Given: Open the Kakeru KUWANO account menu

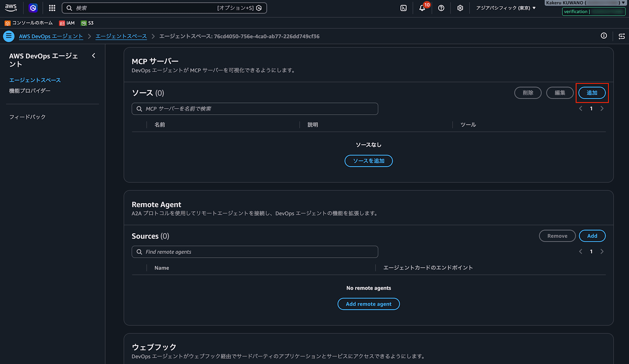Looking at the screenshot, I should click(x=585, y=3).
